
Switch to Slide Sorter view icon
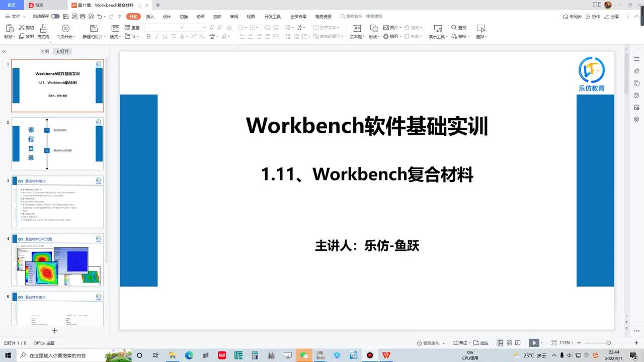click(509, 343)
